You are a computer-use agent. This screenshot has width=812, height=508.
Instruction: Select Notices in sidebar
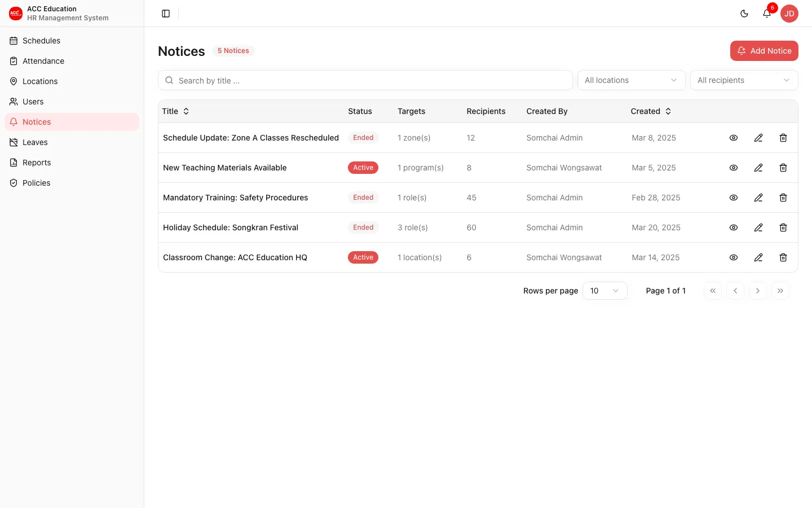(x=72, y=122)
